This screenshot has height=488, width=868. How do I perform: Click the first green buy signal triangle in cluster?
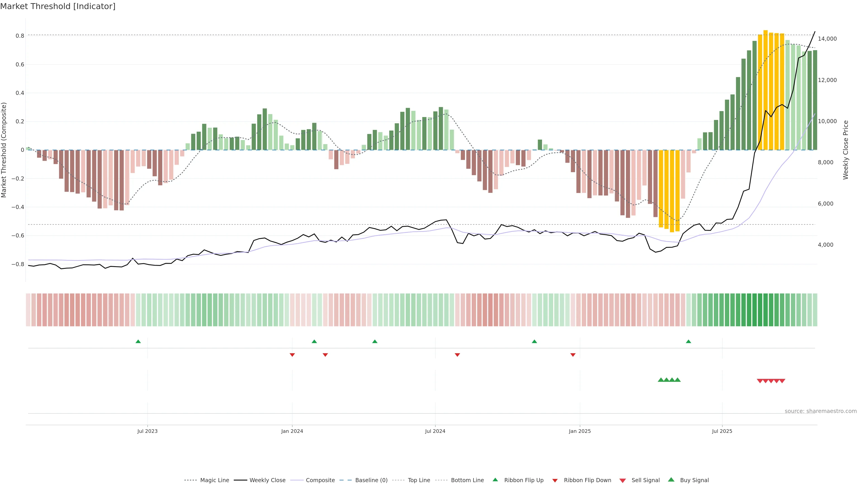tap(661, 380)
